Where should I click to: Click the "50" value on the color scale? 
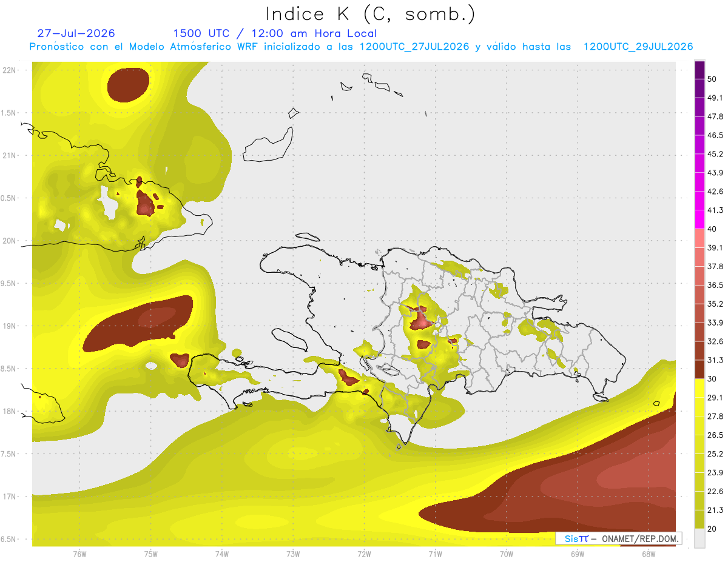click(x=713, y=79)
